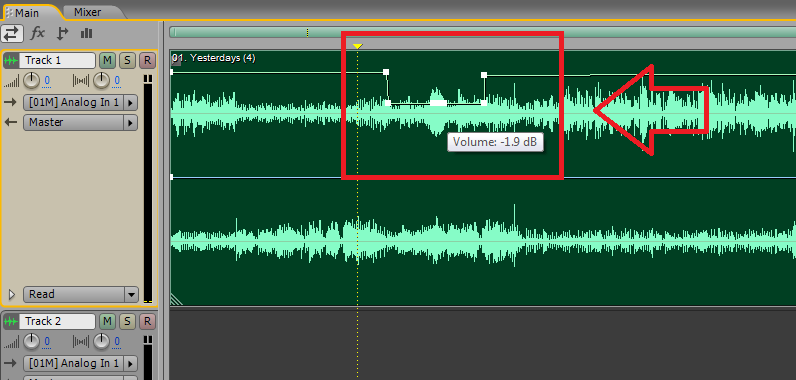Click Track 1 input arrow icon
The width and height of the screenshot is (796, 380).
click(x=10, y=102)
